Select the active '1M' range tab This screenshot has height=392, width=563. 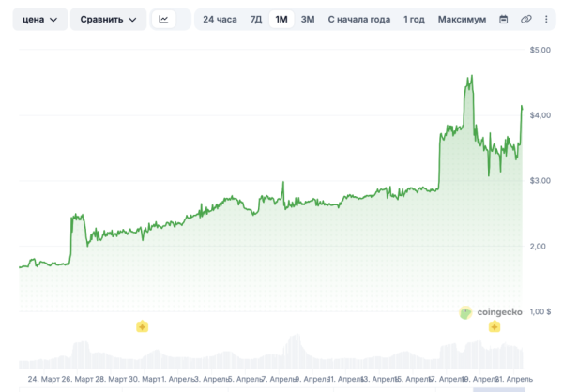coord(281,19)
